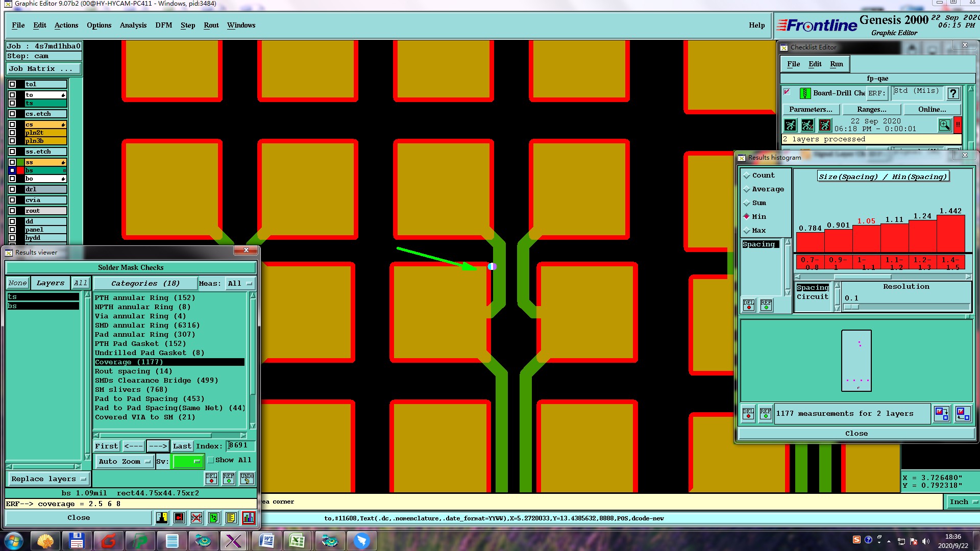
Task: Open the Analysis menu
Action: pyautogui.click(x=133, y=25)
